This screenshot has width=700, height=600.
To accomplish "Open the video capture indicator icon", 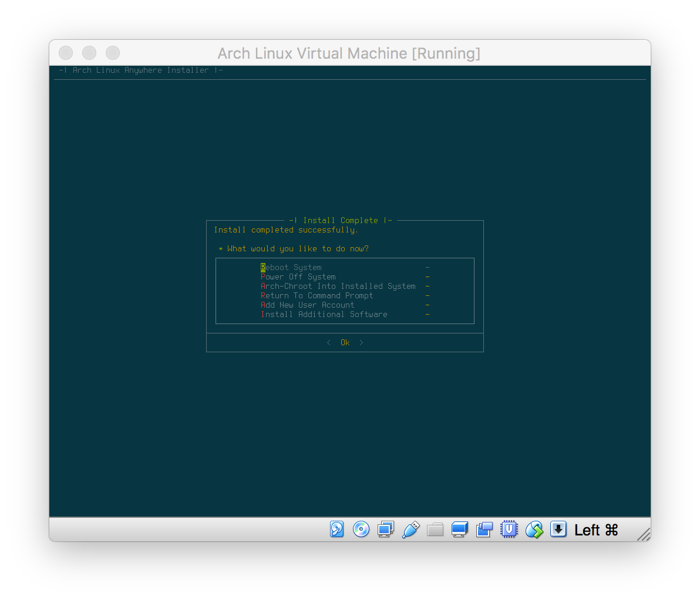I will (x=484, y=530).
